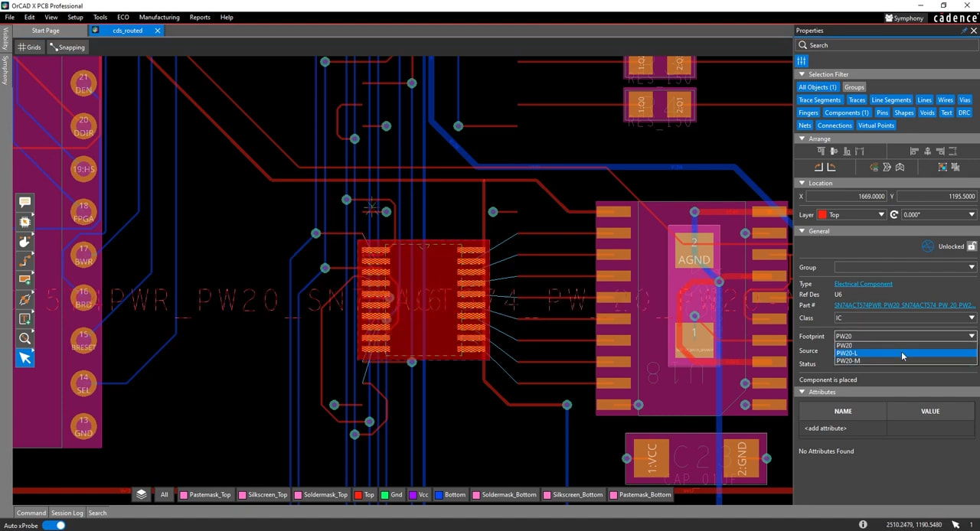Click the group objects arrange icon
This screenshot has height=531, width=980.
point(942,167)
